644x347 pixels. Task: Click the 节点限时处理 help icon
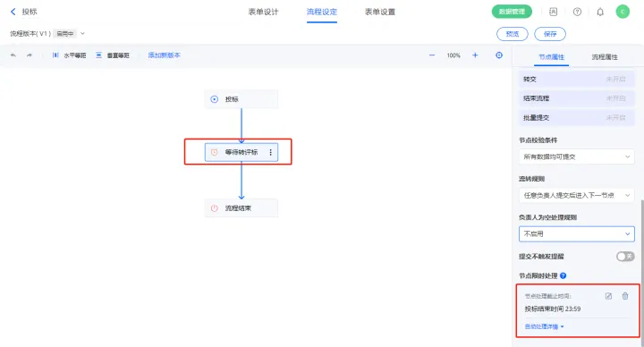[563, 276]
